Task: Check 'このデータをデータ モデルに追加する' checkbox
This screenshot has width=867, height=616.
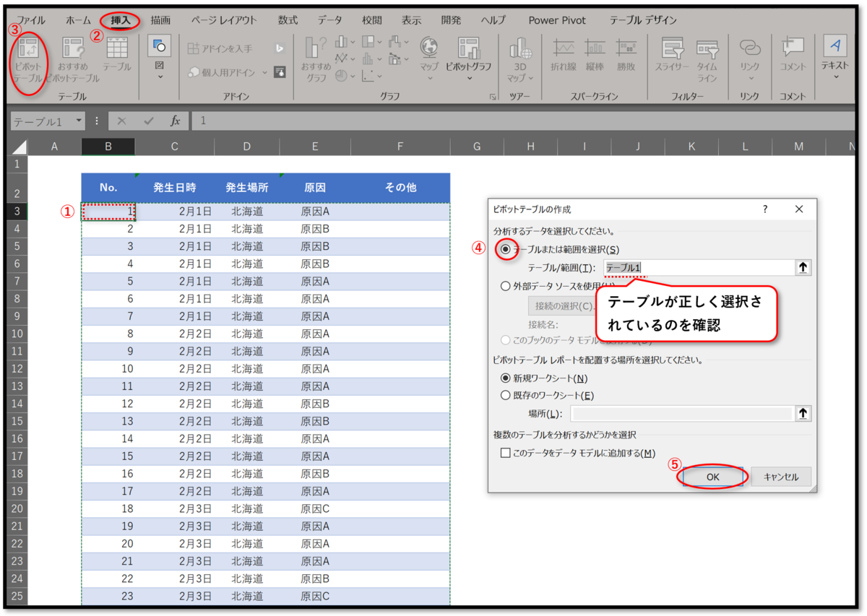Action: [x=506, y=454]
